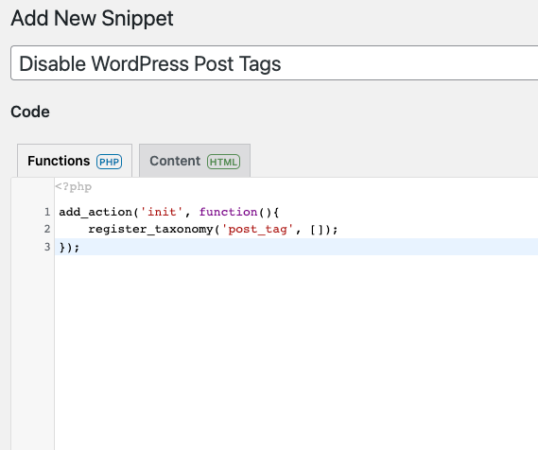
Task: Click the 'init' string in code
Action: pyautogui.click(x=161, y=212)
